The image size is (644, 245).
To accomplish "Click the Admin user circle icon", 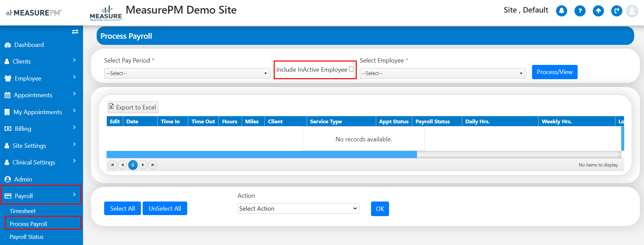I will pyautogui.click(x=7, y=179).
